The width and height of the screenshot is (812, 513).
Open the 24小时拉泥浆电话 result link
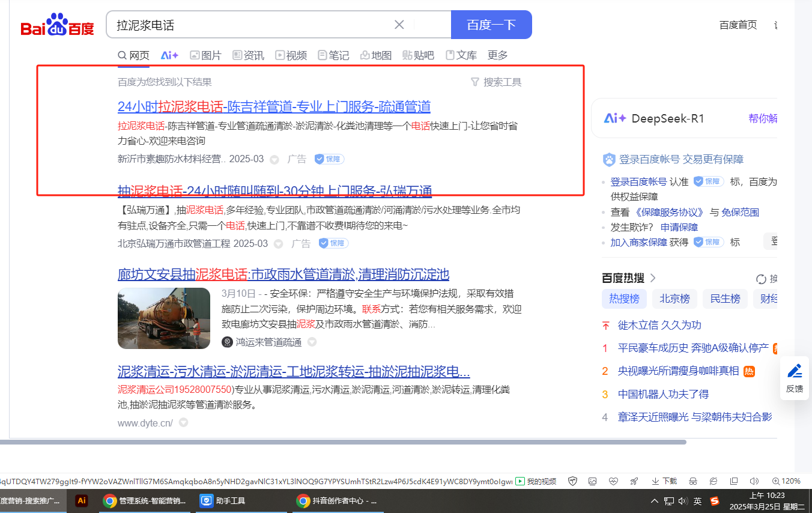pos(274,107)
